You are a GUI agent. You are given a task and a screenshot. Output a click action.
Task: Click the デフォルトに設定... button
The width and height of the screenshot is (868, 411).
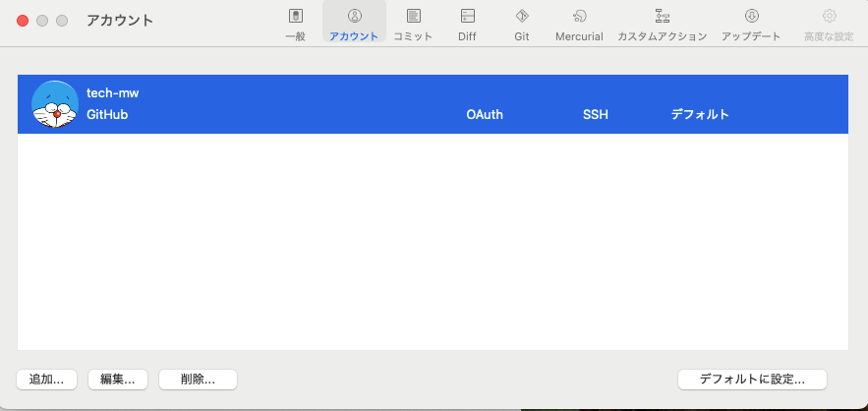tap(752, 380)
